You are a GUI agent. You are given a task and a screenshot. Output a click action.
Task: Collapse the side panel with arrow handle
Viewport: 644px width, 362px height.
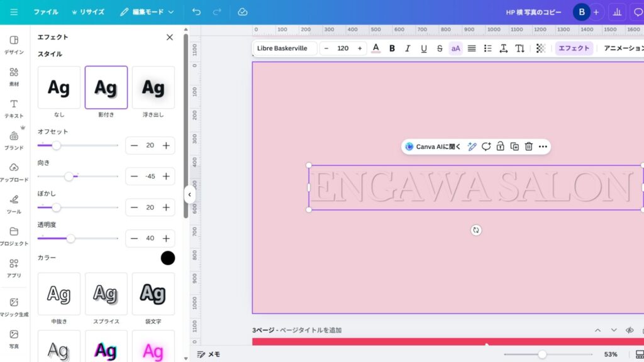point(189,195)
